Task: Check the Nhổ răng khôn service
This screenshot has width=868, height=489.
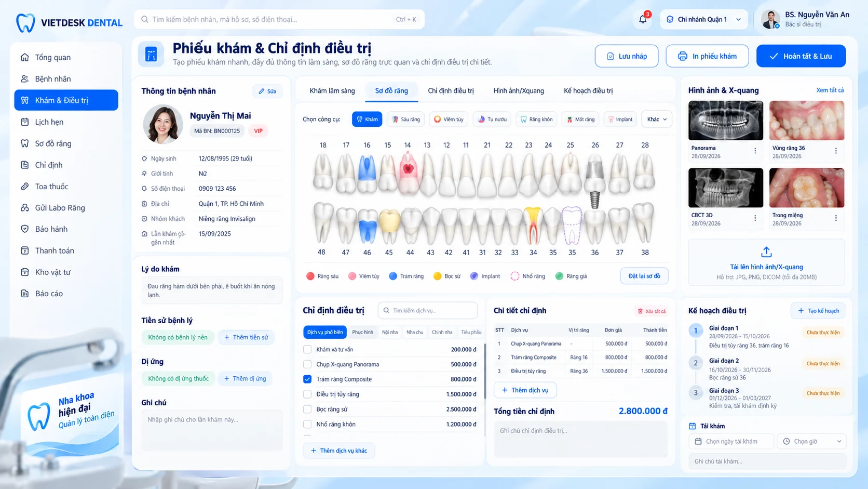Action: pos(307,425)
